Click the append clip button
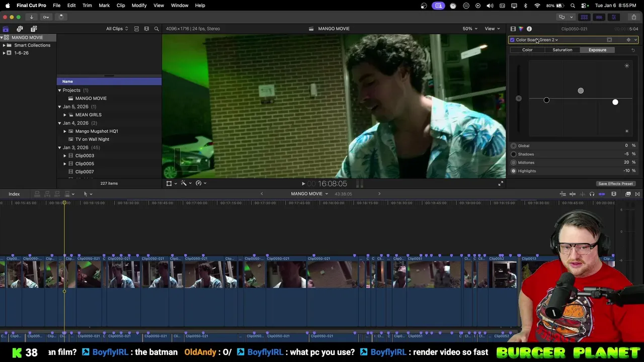The height and width of the screenshot is (362, 644). click(x=58, y=194)
